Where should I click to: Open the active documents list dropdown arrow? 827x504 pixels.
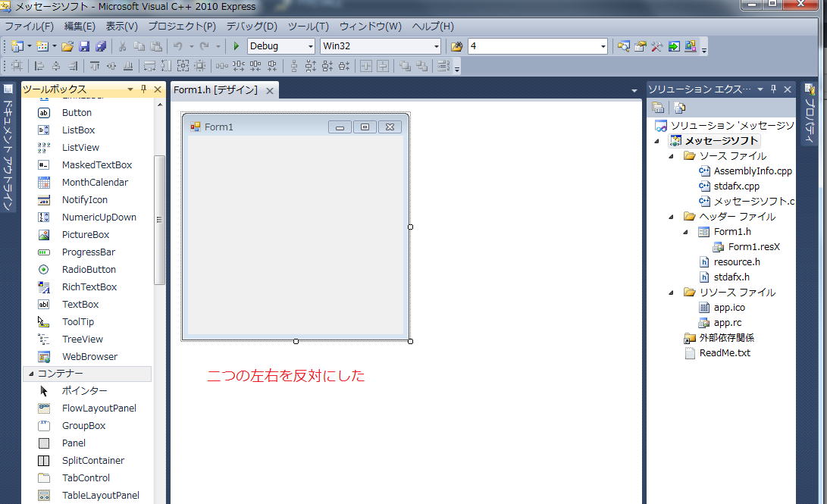pyautogui.click(x=634, y=91)
